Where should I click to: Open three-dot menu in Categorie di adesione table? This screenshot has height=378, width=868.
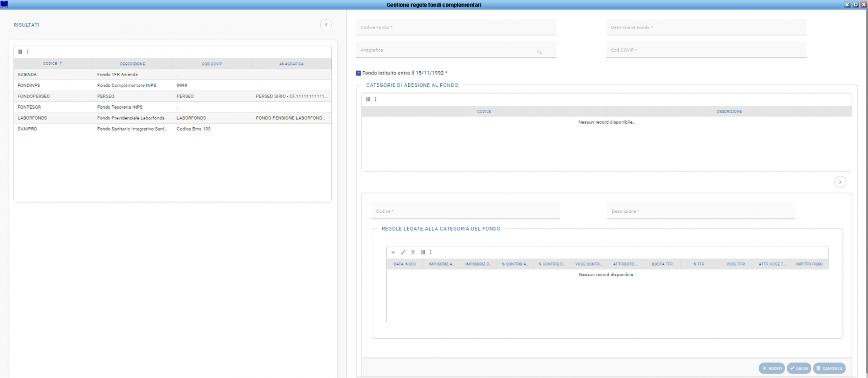tap(376, 99)
